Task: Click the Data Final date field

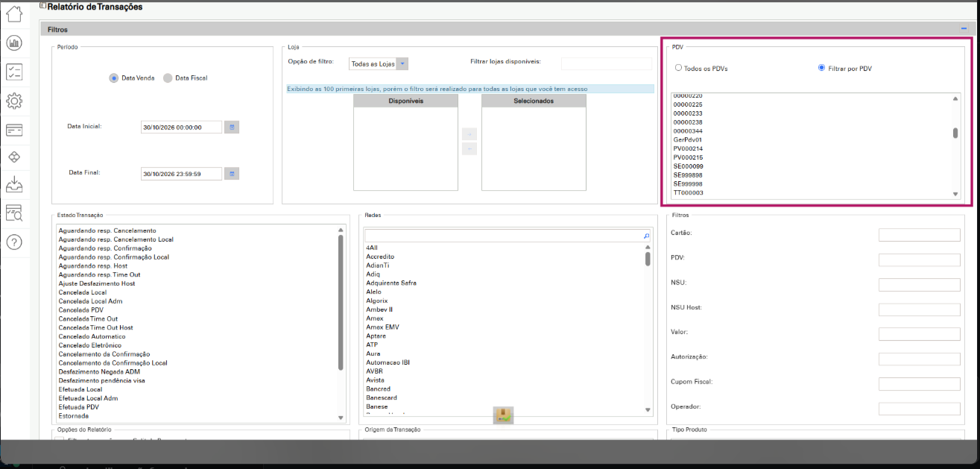Action: [182, 174]
